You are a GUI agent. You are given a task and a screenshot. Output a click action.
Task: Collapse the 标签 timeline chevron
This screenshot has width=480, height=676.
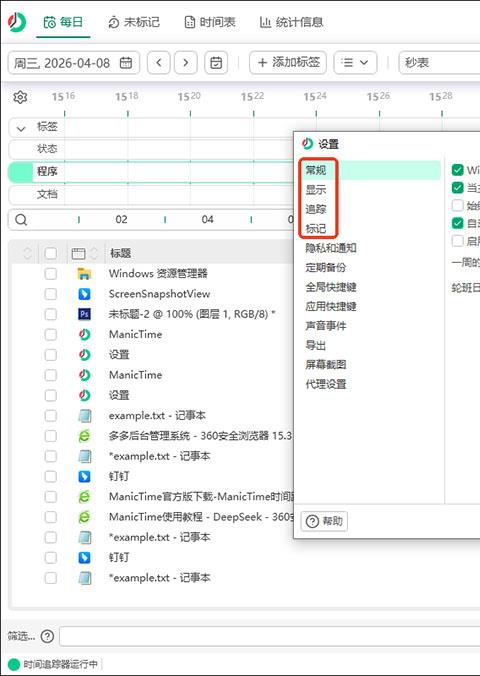point(21,128)
